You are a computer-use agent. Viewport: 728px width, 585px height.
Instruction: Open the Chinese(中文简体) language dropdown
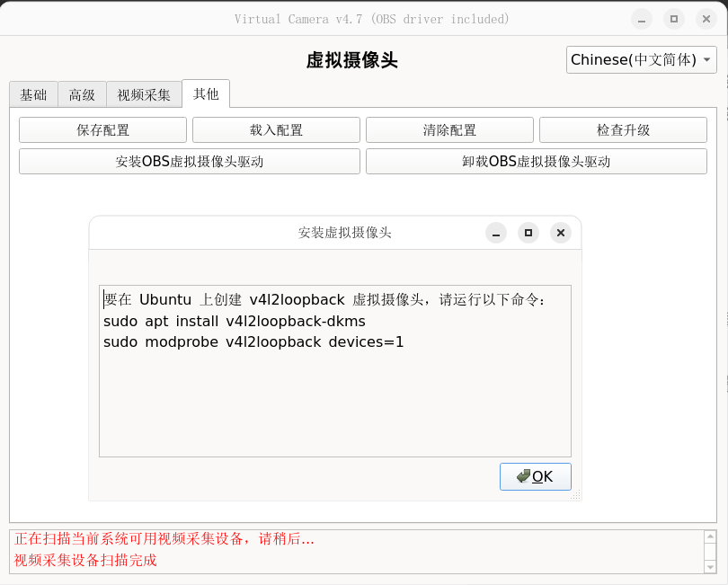[642, 60]
